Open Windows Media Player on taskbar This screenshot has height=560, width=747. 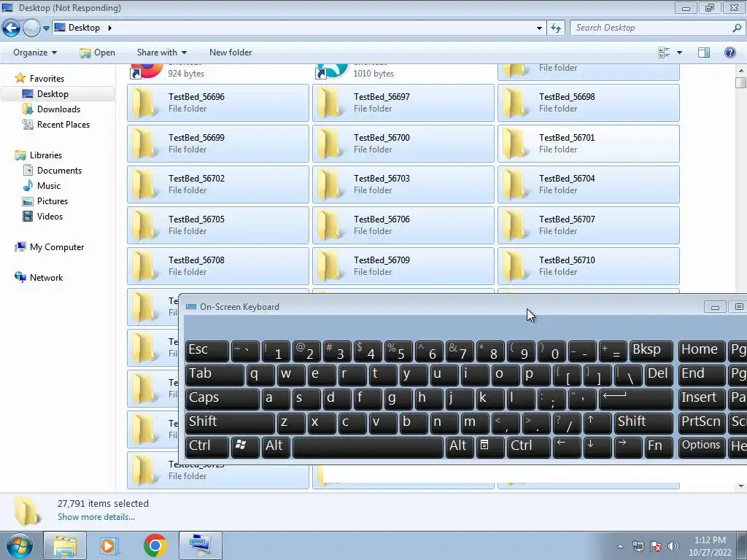click(109, 546)
